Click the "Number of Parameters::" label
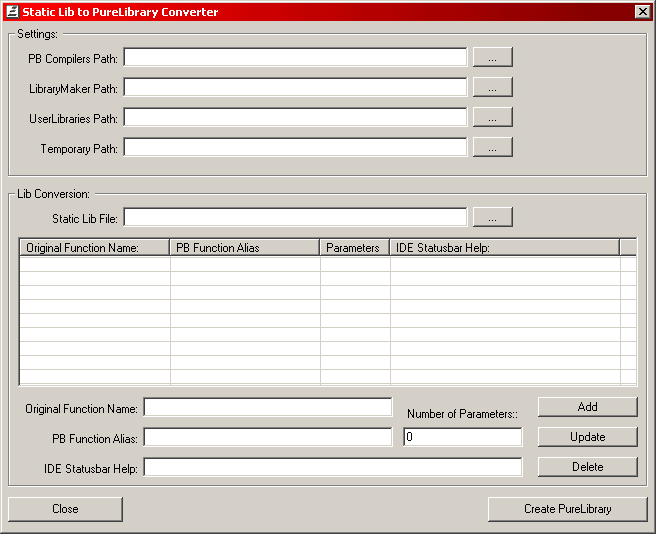Image resolution: width=656 pixels, height=534 pixels. pyautogui.click(x=462, y=414)
